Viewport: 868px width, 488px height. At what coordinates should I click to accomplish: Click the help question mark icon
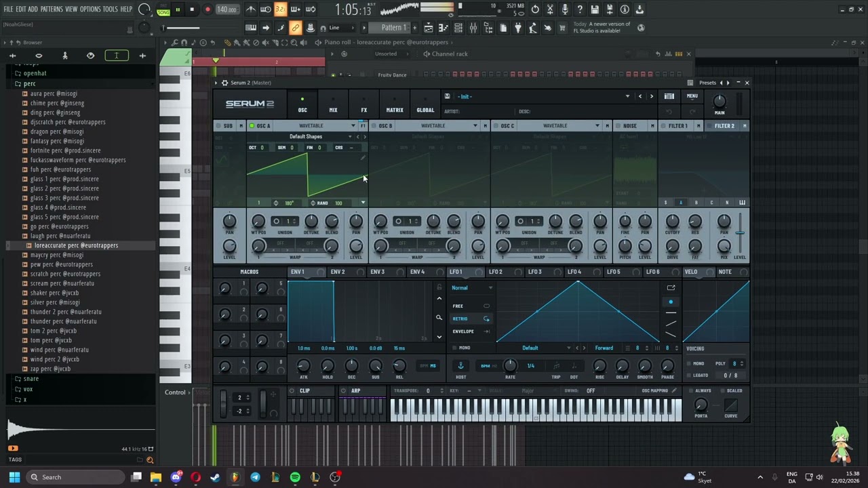580,9
